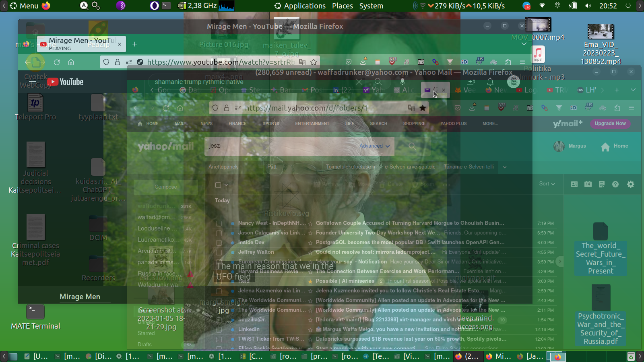Image resolution: width=644 pixels, height=362 pixels.
Task: Open the ENTERTAINMENT link in Yahoo navigation
Action: click(x=312, y=123)
